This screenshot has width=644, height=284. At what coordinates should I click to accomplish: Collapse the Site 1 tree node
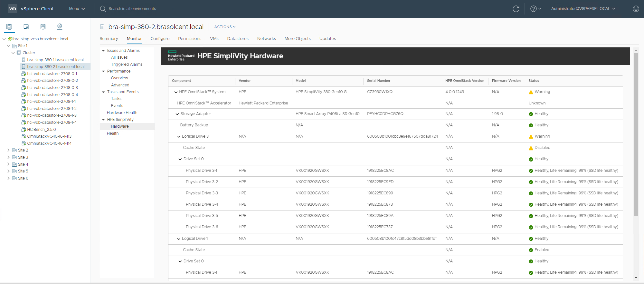8,46
